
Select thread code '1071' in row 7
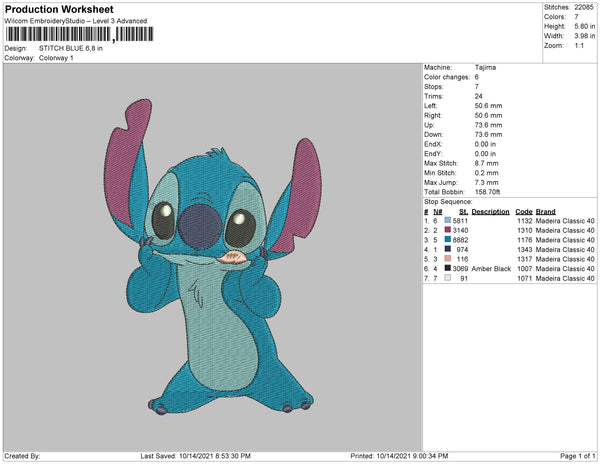coord(525,278)
